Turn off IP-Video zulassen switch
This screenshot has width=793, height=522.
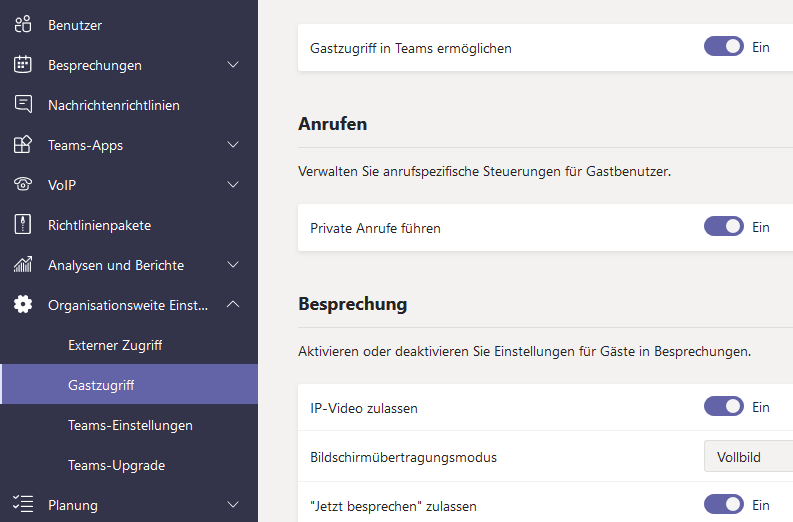pos(724,407)
